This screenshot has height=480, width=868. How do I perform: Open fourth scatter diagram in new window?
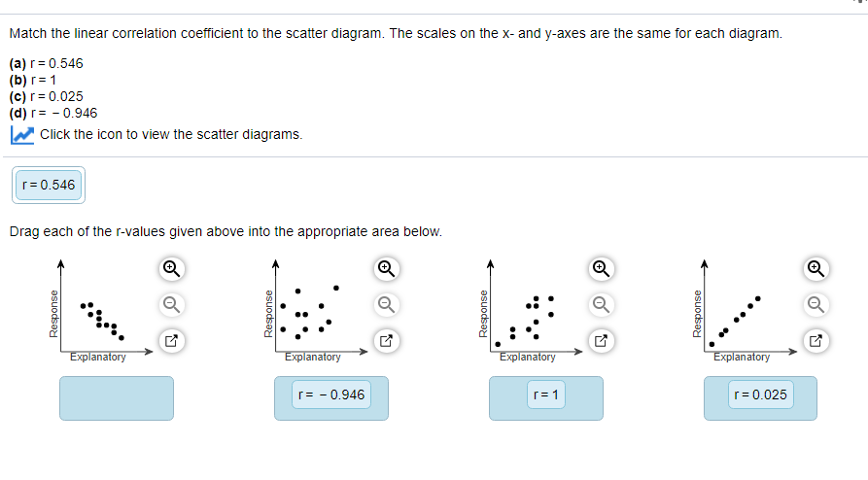tap(816, 340)
